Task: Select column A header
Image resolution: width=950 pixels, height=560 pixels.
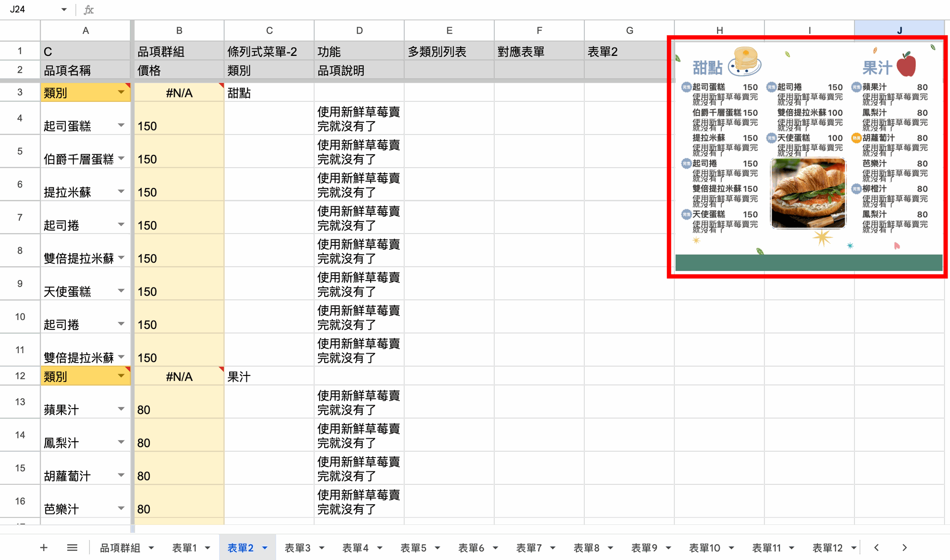Action: [86, 30]
